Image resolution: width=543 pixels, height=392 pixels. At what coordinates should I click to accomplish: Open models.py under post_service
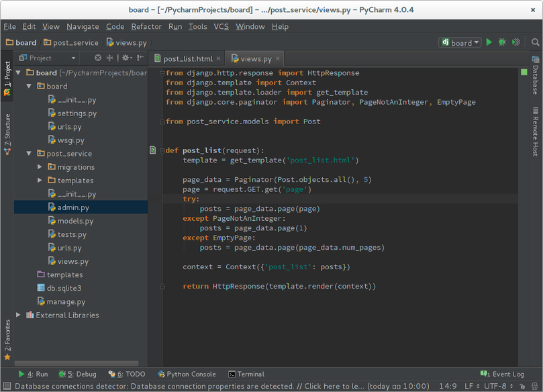70,221
